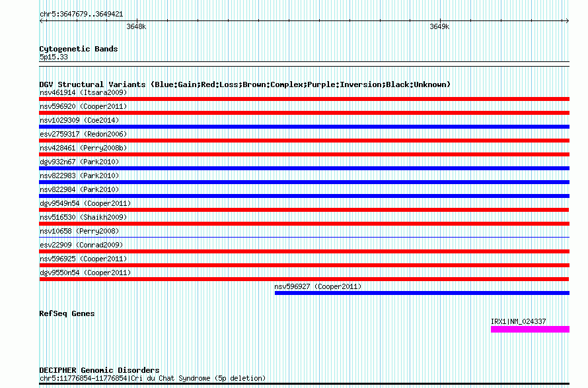Open the esv2759317 (Redon2006) variant label
The image size is (588, 388).
(x=83, y=134)
